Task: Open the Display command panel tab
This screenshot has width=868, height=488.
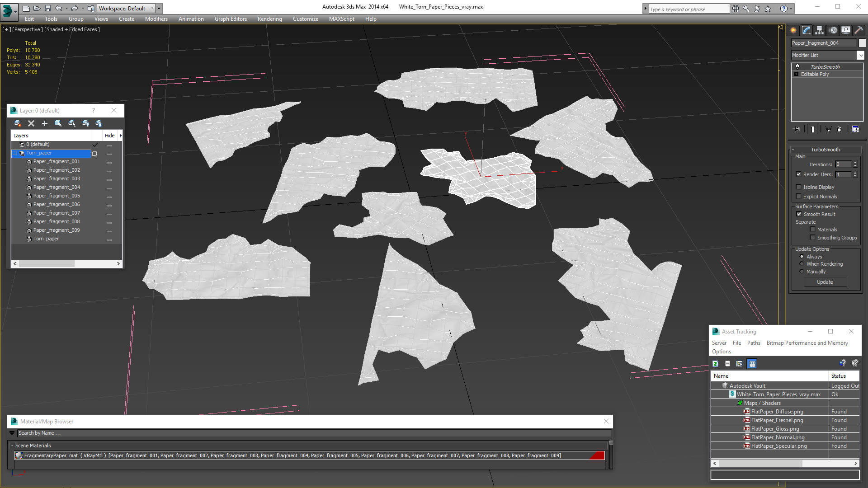Action: [x=846, y=30]
